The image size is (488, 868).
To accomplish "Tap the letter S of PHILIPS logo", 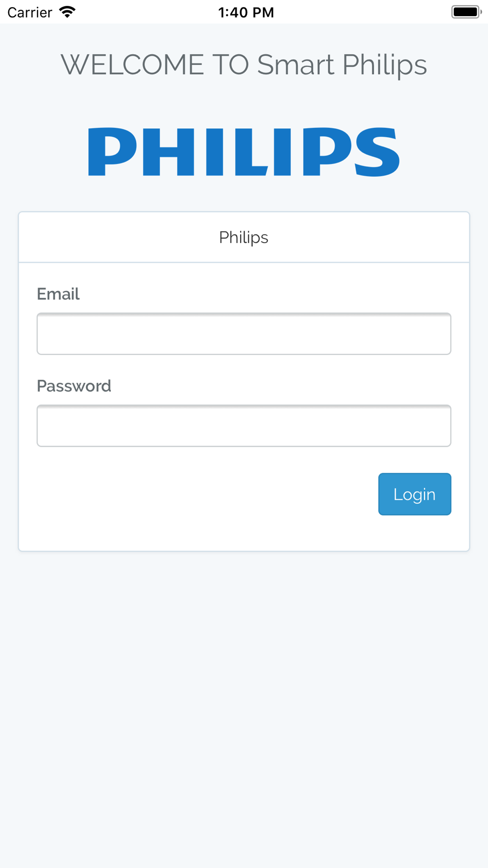I will [377, 152].
